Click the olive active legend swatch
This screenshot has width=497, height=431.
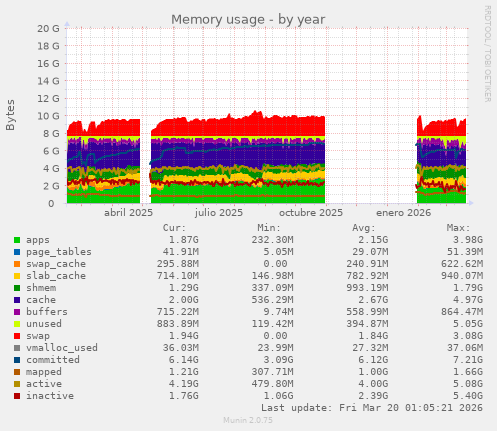pos(17,384)
